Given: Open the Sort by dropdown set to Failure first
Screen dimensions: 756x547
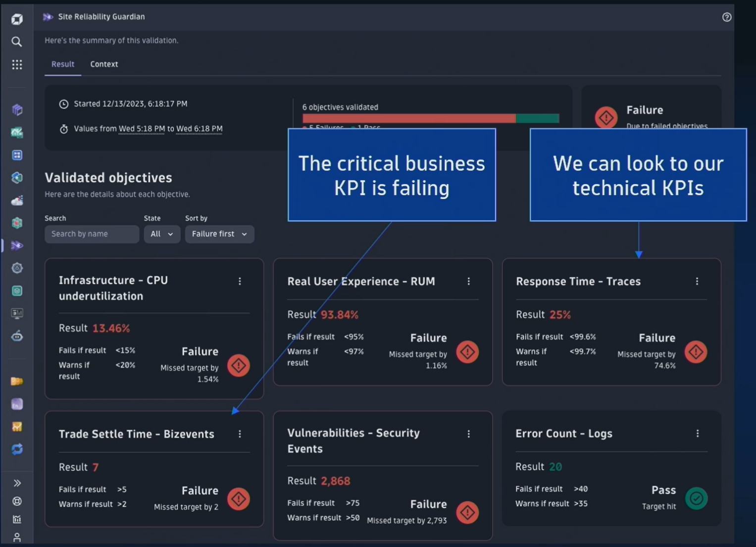Looking at the screenshot, I should 219,234.
